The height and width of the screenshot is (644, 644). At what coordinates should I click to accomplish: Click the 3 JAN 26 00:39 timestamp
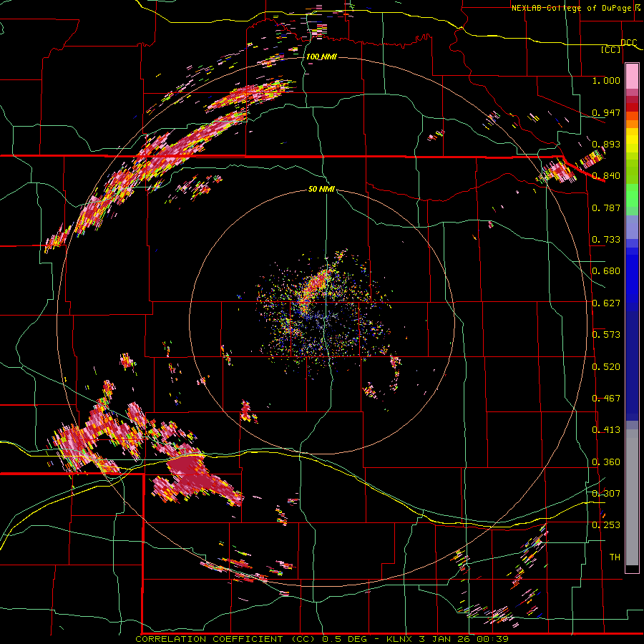coord(464,639)
